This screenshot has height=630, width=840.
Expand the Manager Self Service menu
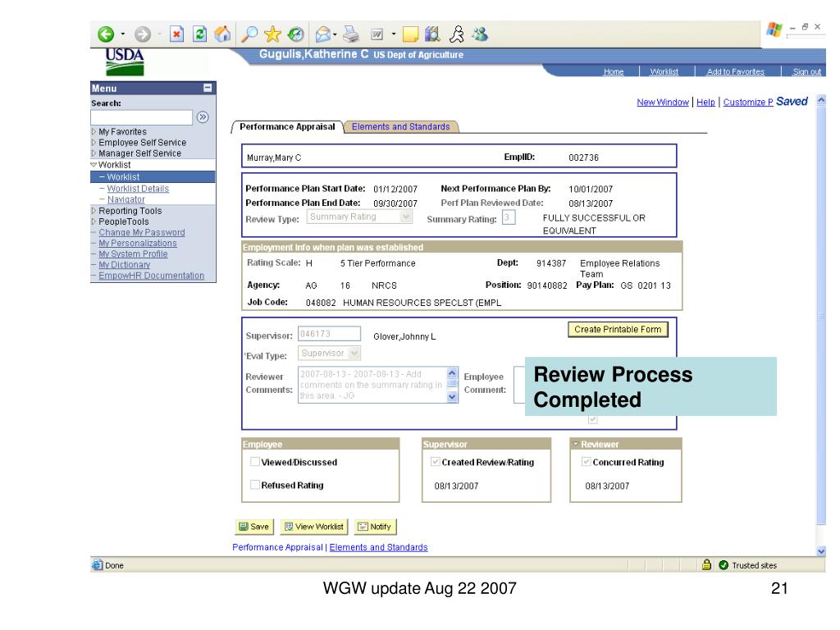(139, 153)
